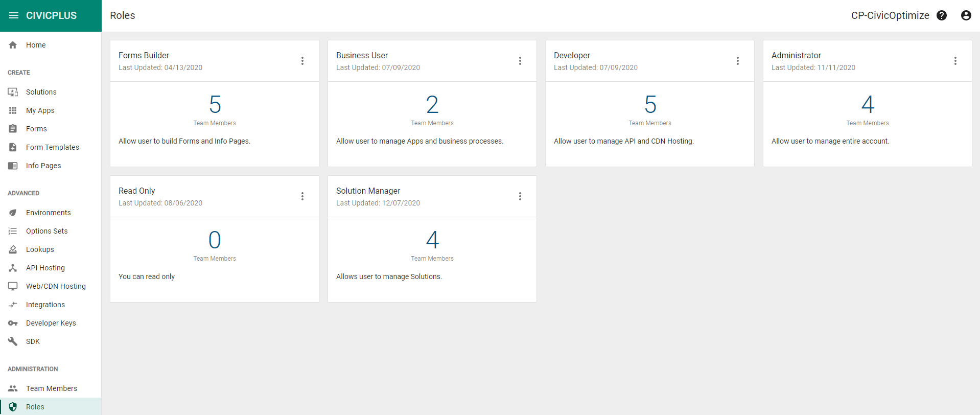Open the Read Only role title
980x415 pixels.
(136, 191)
